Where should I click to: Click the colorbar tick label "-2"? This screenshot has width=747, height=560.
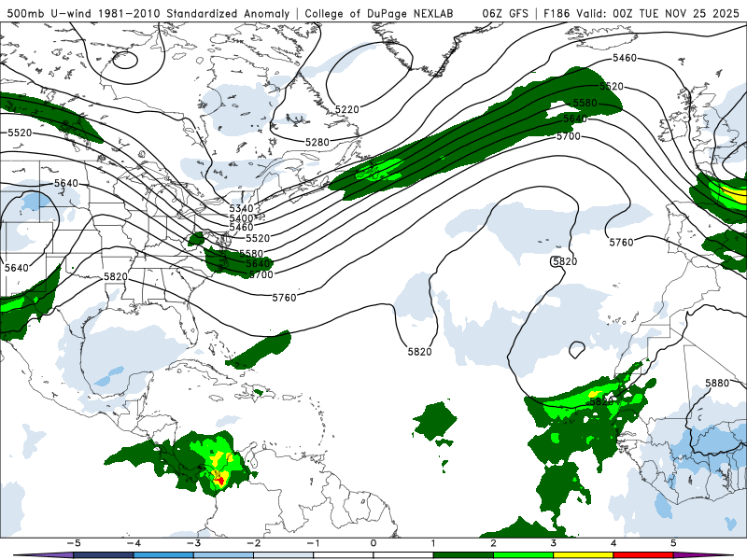pyautogui.click(x=253, y=543)
